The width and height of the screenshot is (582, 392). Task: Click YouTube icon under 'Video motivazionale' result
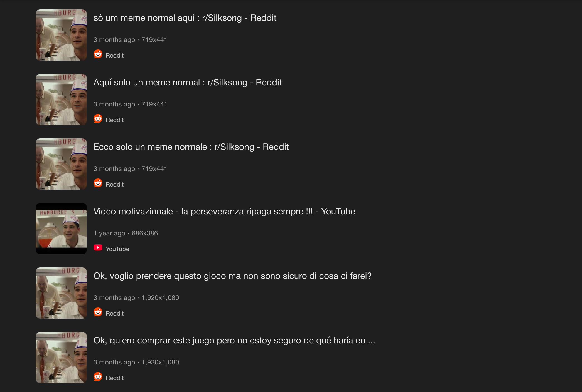pos(98,247)
